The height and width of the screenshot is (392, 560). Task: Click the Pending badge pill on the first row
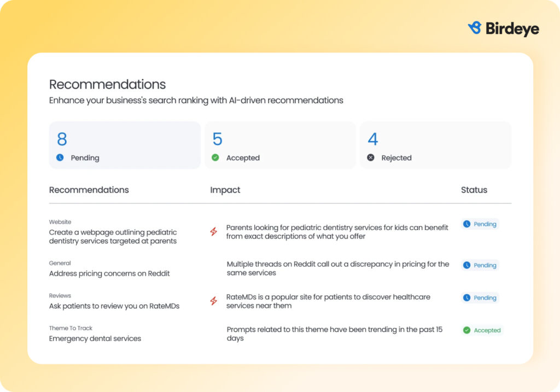click(x=480, y=224)
